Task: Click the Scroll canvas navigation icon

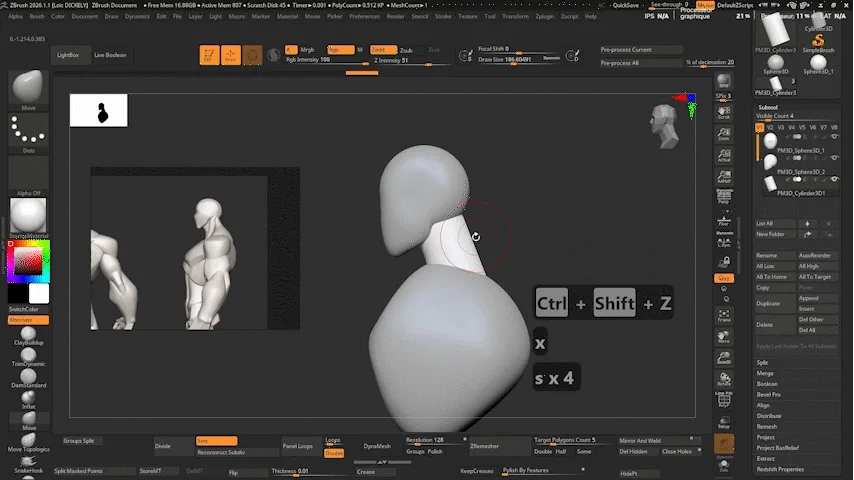Action: 724,111
